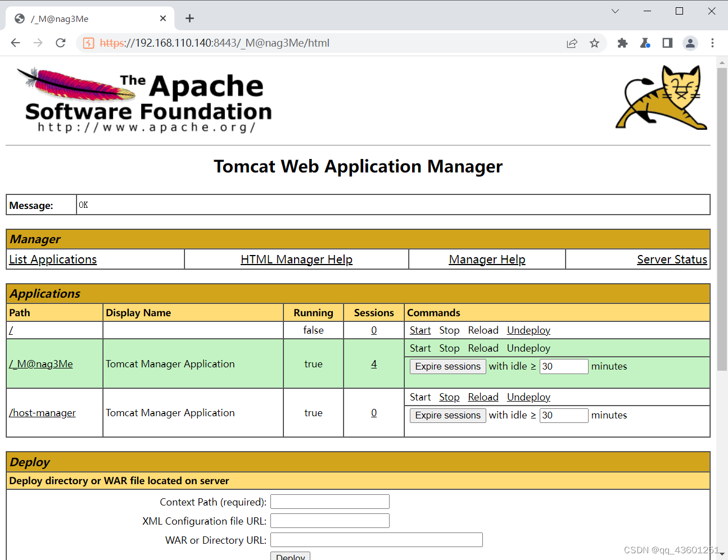Click Running value true for /_M@nag3Me
This screenshot has width=728, height=560.
(x=313, y=364)
